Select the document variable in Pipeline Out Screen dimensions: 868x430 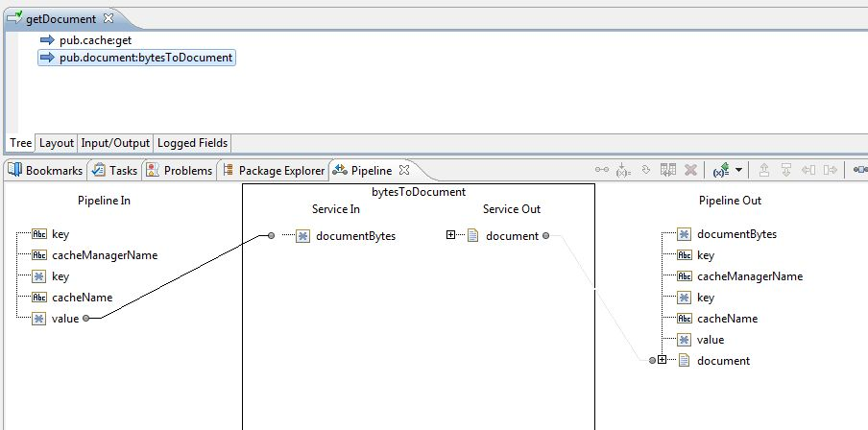click(724, 360)
